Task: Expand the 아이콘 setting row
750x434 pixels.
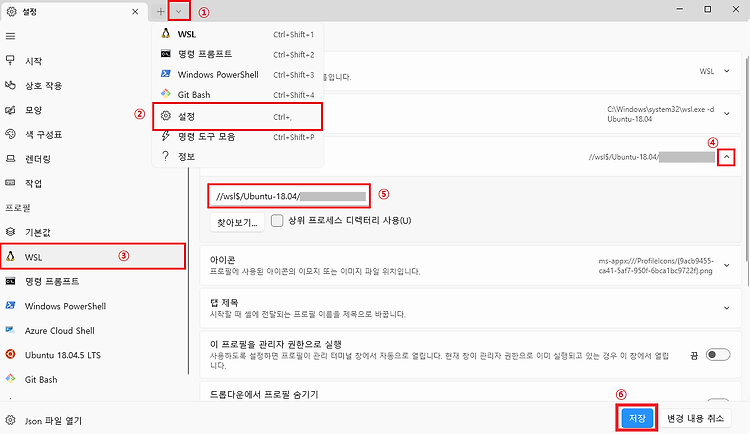Action: coord(471,265)
